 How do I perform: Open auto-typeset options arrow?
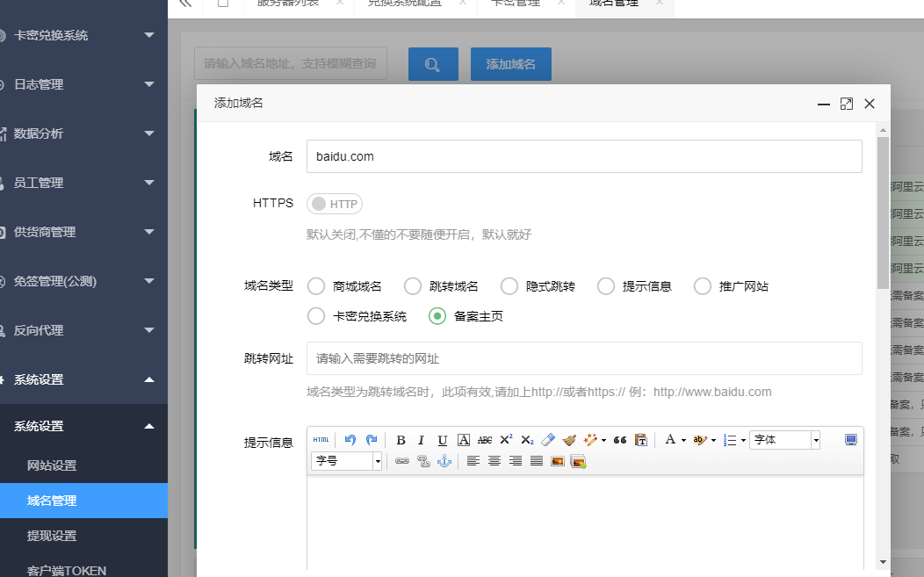(x=604, y=440)
